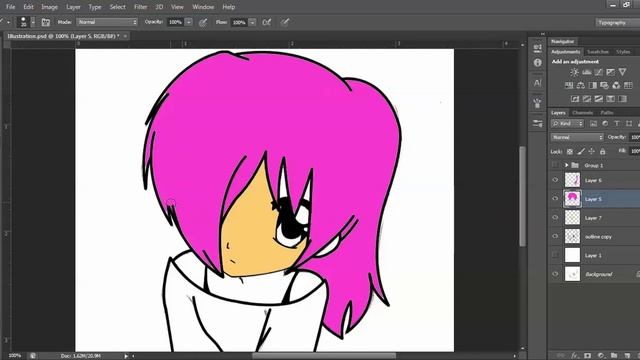The height and width of the screenshot is (360, 640).
Task: Add a Color Balance adjustment
Action: click(x=580, y=85)
